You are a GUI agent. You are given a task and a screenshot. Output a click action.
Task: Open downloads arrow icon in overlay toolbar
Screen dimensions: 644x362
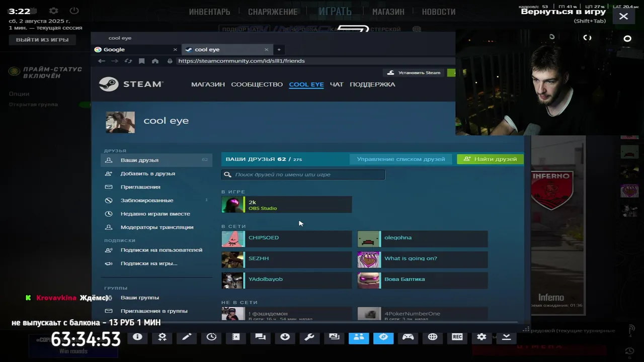coord(285,337)
